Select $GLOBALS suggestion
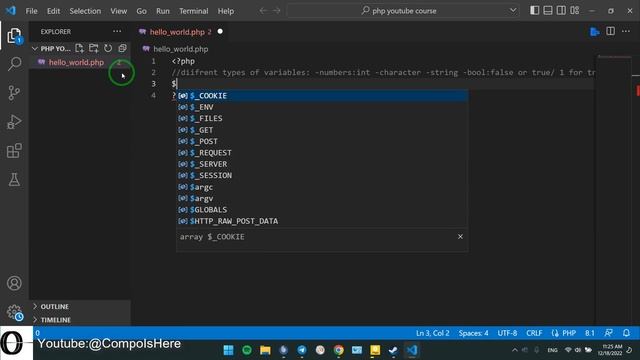This screenshot has height=360, width=640. [322, 210]
